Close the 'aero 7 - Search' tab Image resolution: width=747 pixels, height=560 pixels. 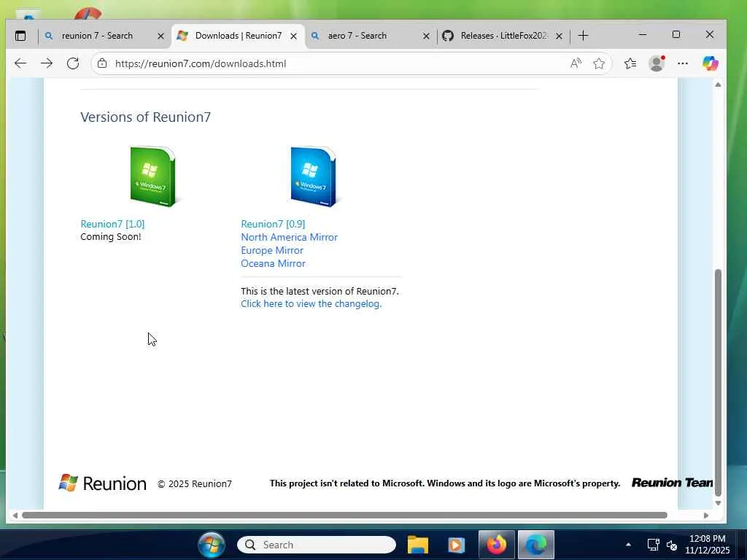tap(426, 36)
